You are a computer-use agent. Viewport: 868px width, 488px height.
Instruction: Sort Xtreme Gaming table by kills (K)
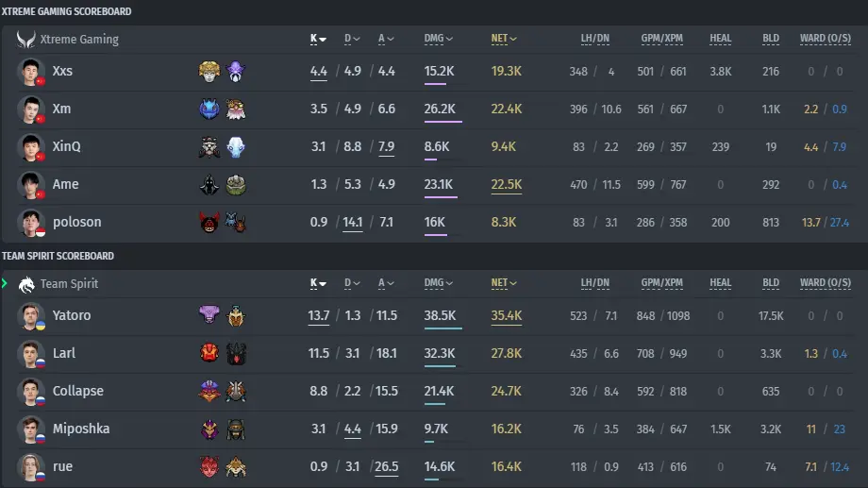[318, 39]
